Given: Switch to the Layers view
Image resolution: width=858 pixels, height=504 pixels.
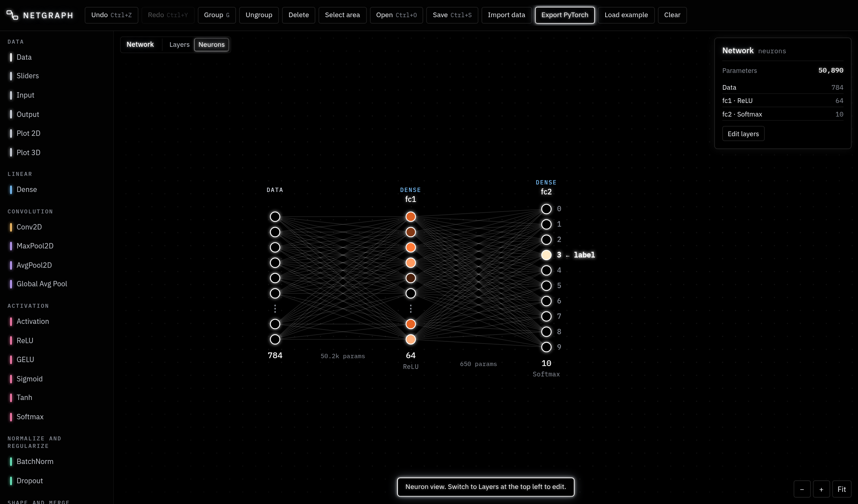Looking at the screenshot, I should (179, 45).
